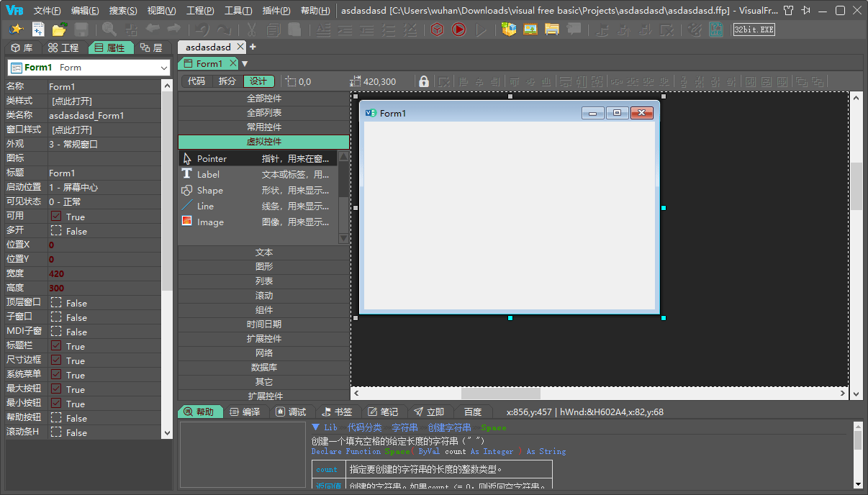Select the Image control in toolbox

[210, 222]
